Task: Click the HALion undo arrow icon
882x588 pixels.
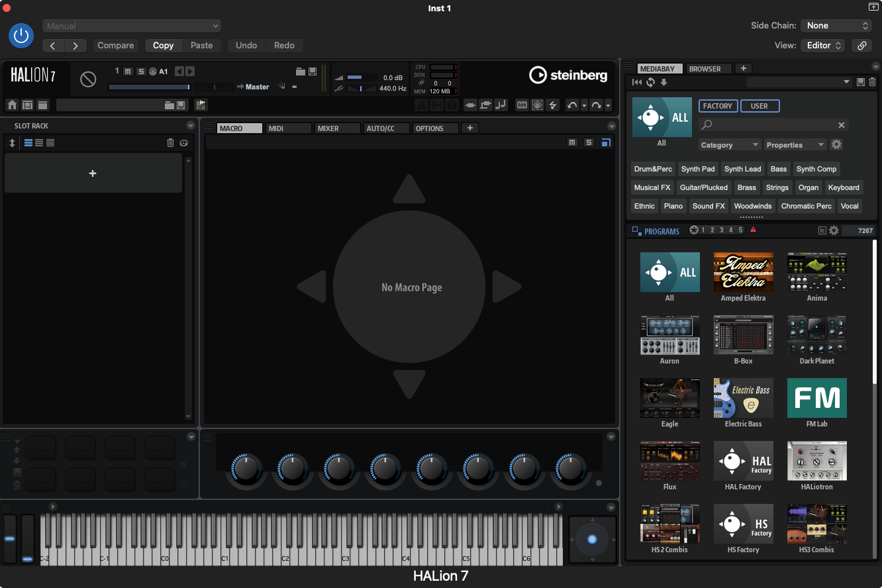Action: [572, 105]
